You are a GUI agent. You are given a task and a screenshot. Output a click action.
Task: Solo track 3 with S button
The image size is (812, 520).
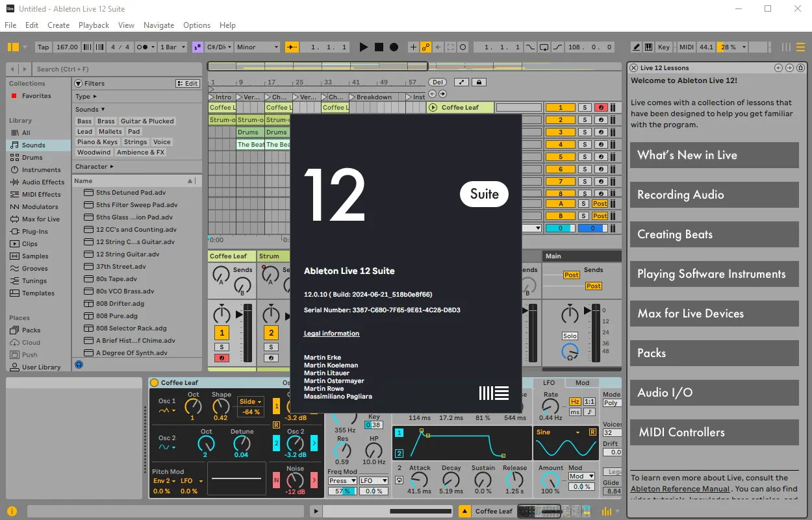pyautogui.click(x=585, y=132)
